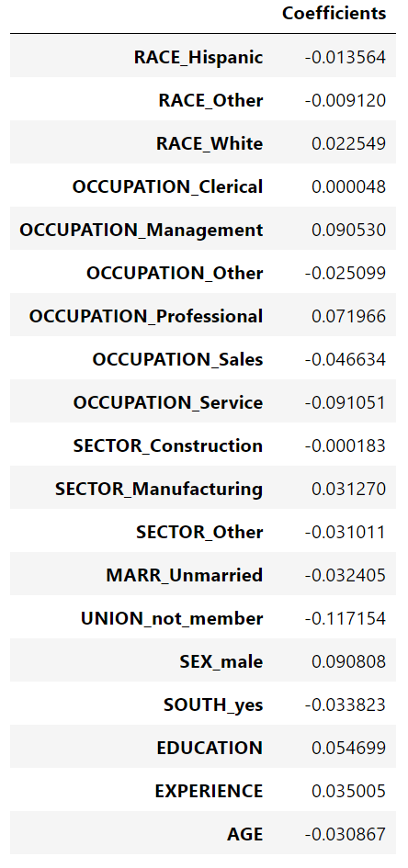Screen dimensions: 408x868
Task: Select the RACE_White coefficient value 0.022549
Action: click(349, 143)
